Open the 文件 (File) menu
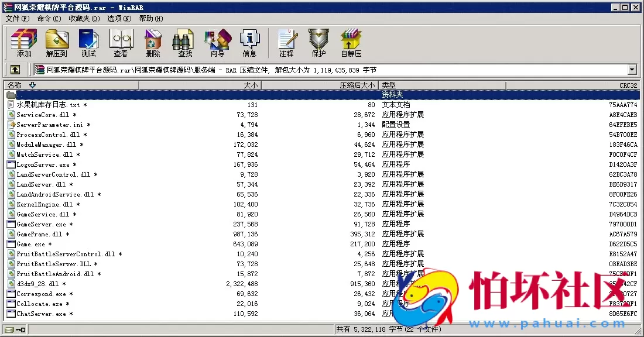Viewport: 644px width, 337px height. point(16,19)
